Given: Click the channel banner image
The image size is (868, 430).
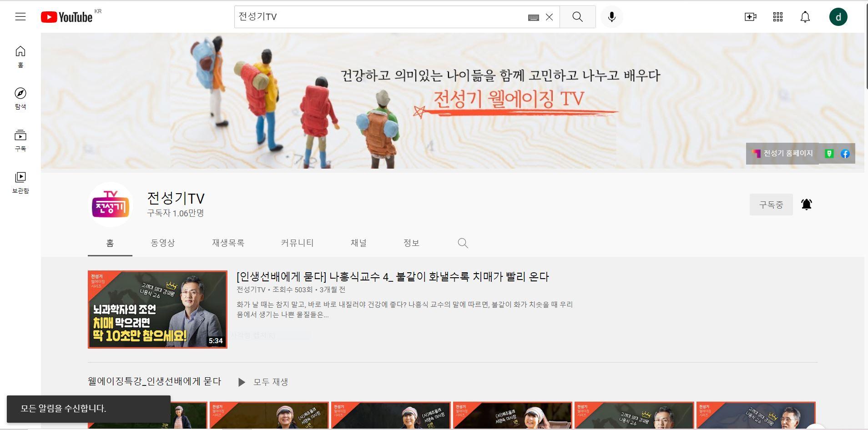Looking at the screenshot, I should (452, 100).
